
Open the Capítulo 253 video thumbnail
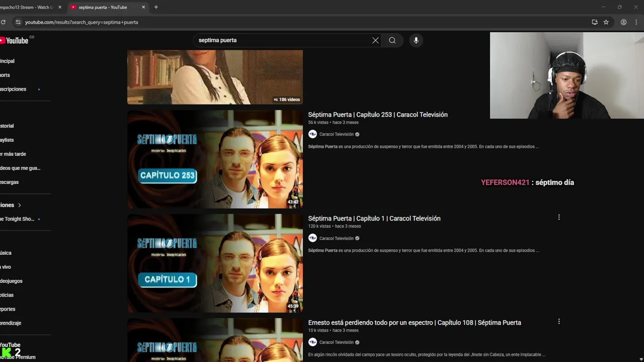pos(215,159)
